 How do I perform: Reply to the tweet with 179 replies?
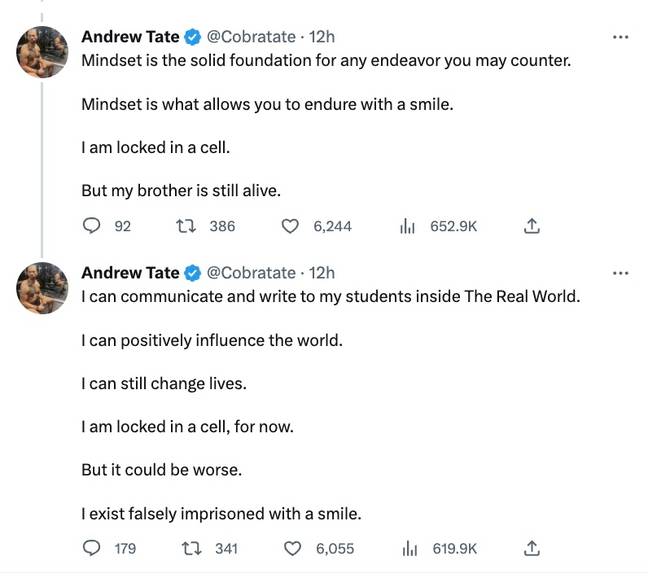pyautogui.click(x=92, y=548)
